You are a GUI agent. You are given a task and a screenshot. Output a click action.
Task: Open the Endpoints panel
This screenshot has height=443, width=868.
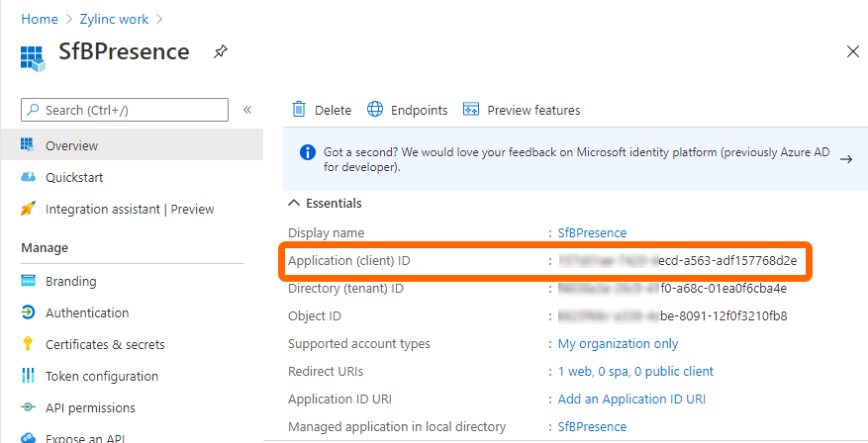(x=419, y=110)
